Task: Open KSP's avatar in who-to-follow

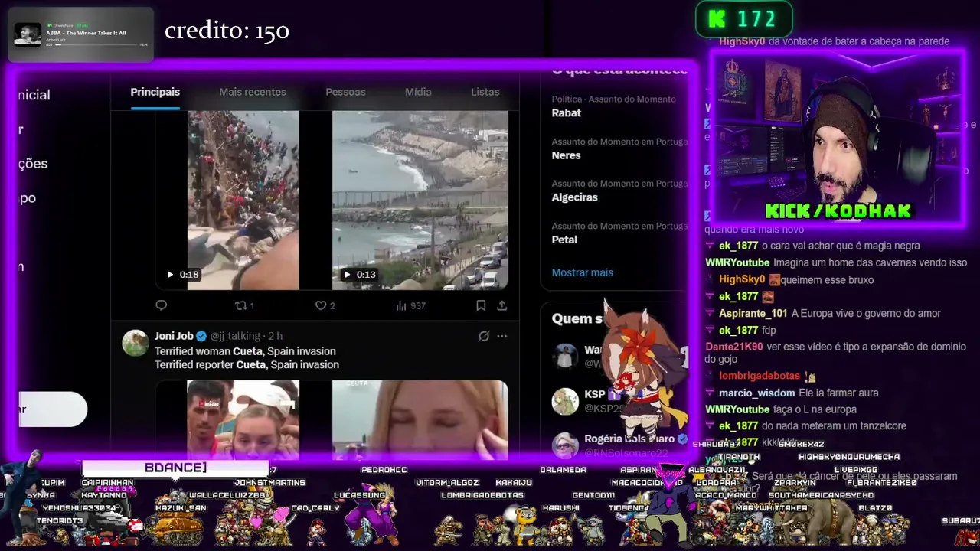Action: click(566, 401)
